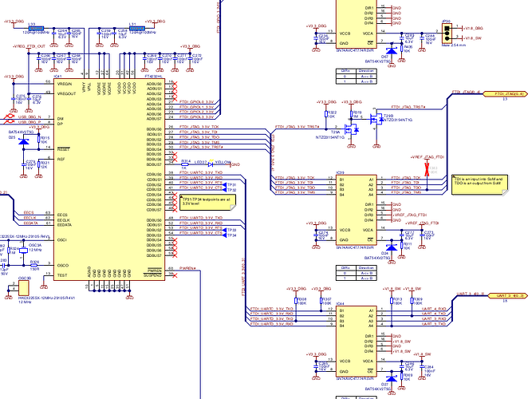Click the R319 1M resistor symbol
532x399 pixels.
[x=352, y=114]
